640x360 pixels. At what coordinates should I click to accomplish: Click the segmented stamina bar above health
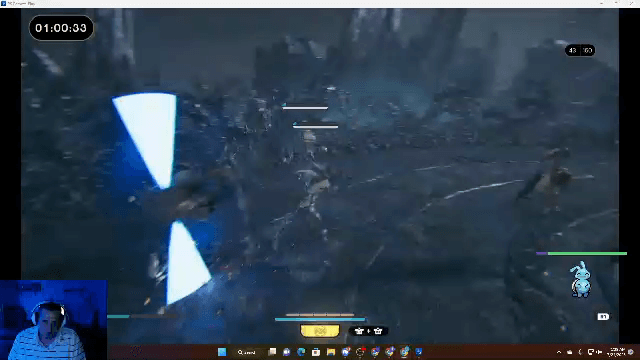point(320,315)
